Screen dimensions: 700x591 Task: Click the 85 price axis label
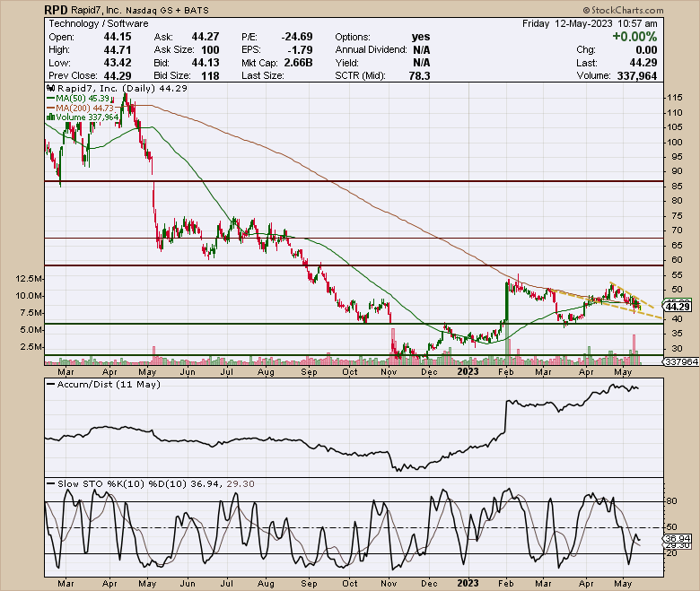click(x=678, y=186)
